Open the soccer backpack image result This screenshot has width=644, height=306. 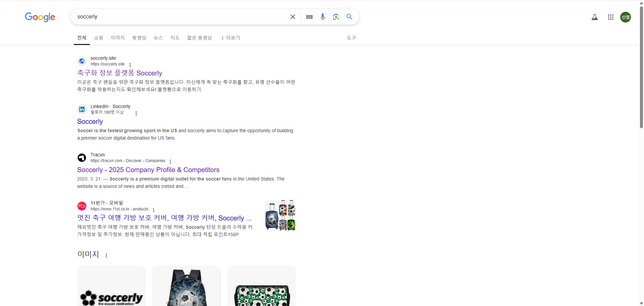click(x=186, y=286)
